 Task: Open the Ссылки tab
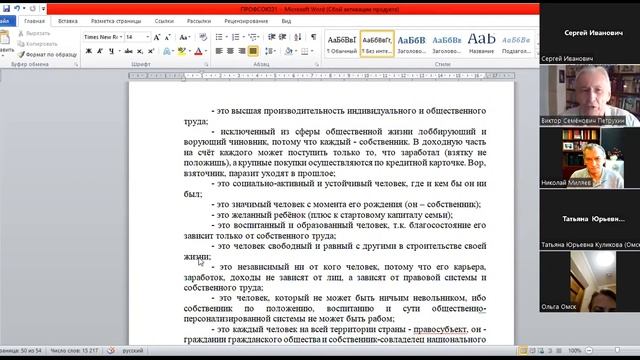164,21
